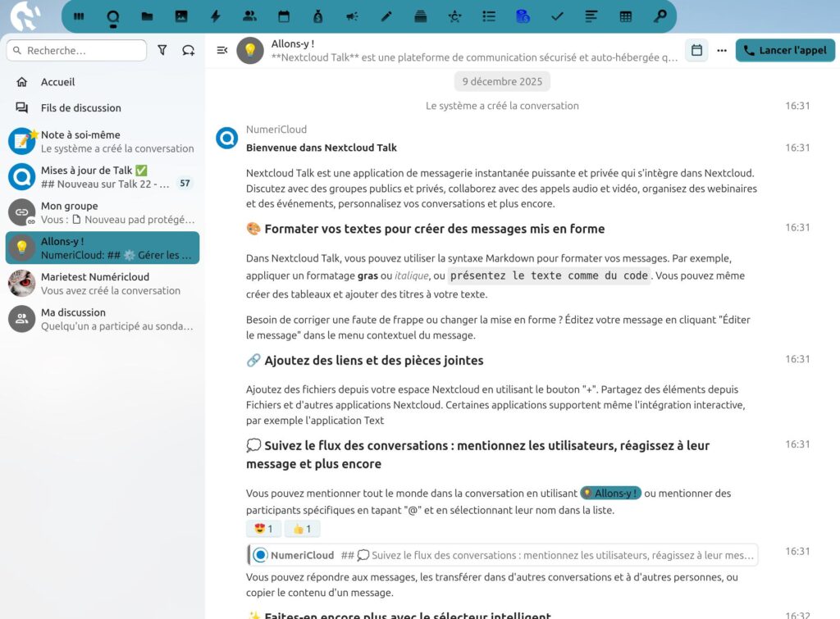
Task: Click the Allons-y ! title in header
Action: coord(293,44)
